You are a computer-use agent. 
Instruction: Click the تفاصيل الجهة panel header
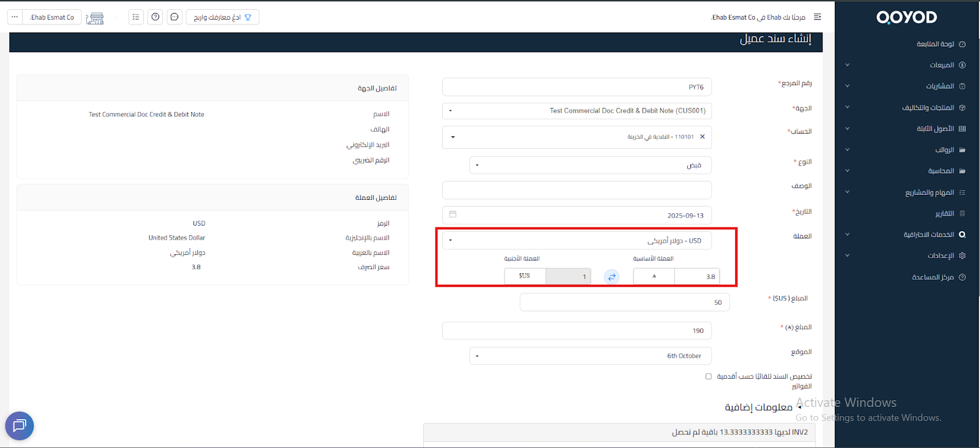tap(213, 88)
